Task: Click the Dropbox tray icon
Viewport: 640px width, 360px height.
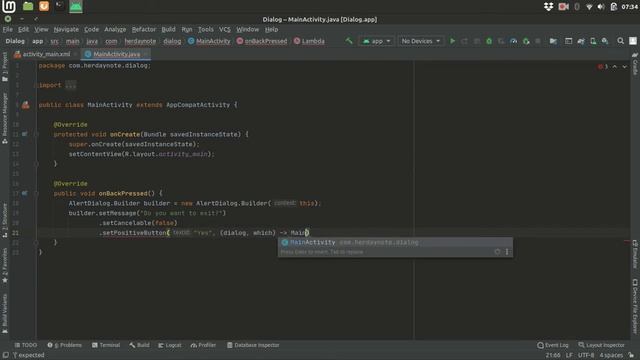Action: [548, 7]
